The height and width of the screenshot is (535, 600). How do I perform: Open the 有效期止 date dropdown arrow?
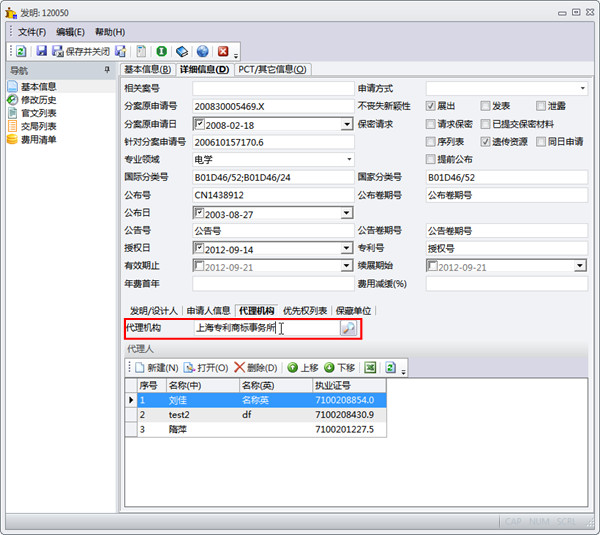coord(347,266)
